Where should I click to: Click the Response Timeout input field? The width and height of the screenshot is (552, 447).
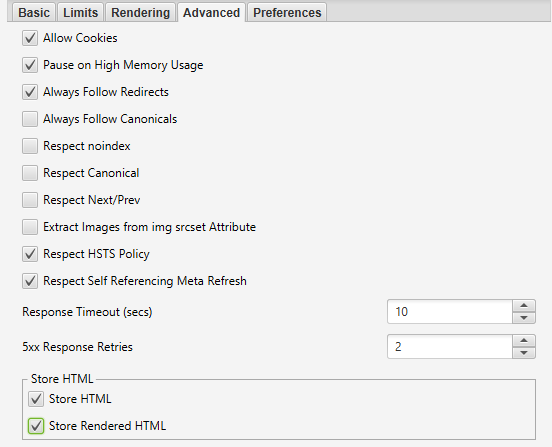450,311
